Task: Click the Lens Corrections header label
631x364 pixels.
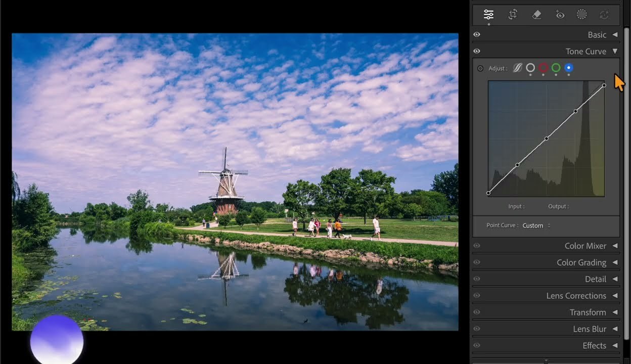Action: click(x=576, y=296)
